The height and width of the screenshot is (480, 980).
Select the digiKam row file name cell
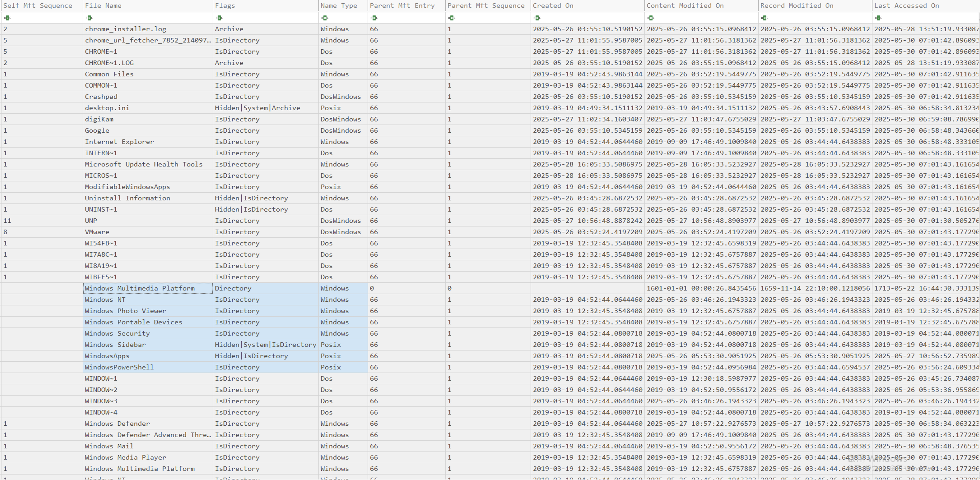pyautogui.click(x=99, y=119)
